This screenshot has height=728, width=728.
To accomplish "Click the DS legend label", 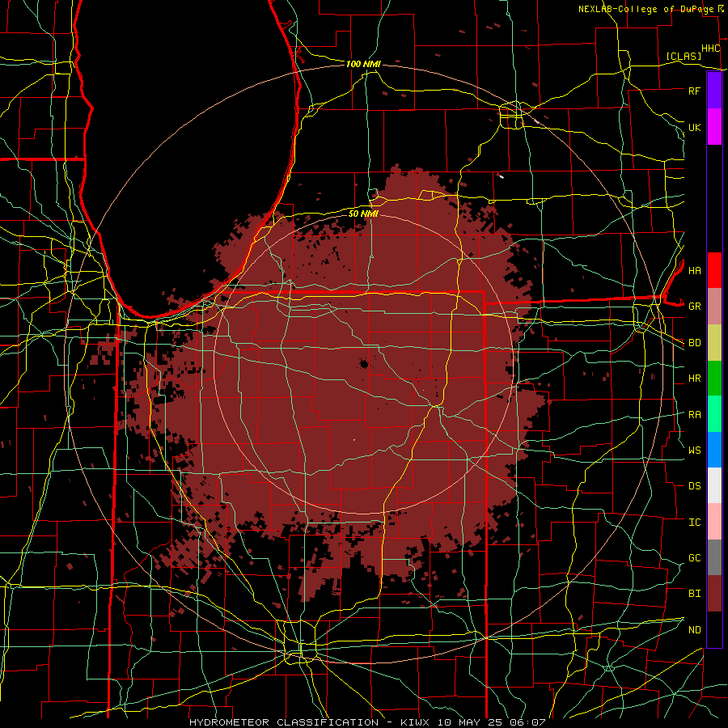I will point(694,486).
